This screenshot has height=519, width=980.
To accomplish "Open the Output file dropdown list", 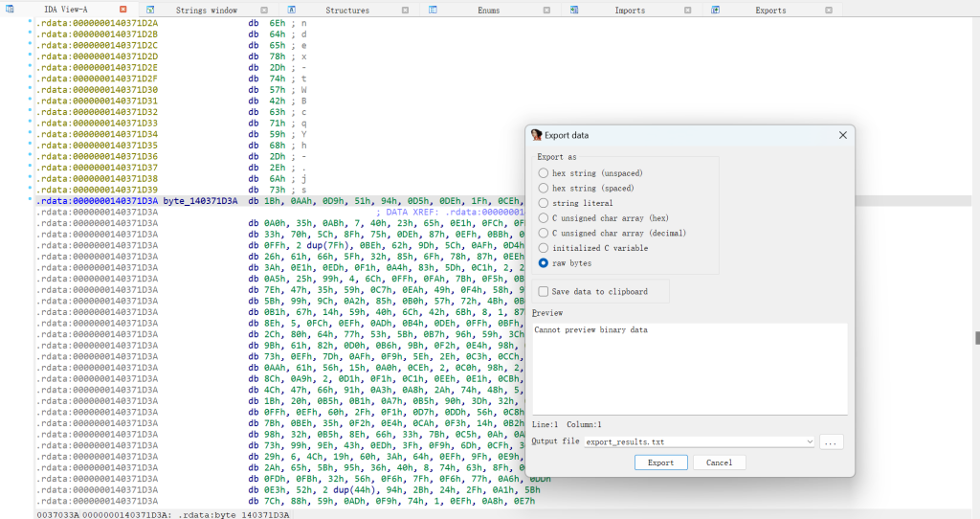I will coord(810,442).
